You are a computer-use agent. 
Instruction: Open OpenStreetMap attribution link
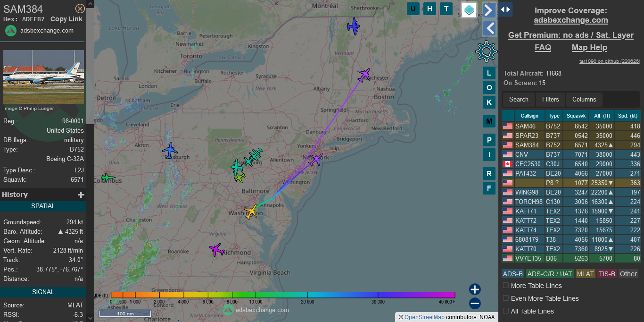coord(424,317)
